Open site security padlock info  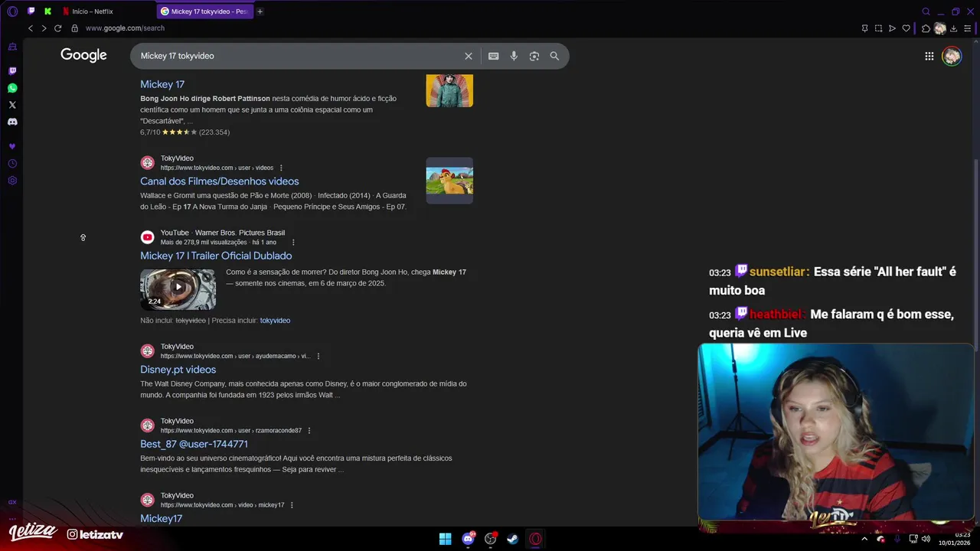74,28
